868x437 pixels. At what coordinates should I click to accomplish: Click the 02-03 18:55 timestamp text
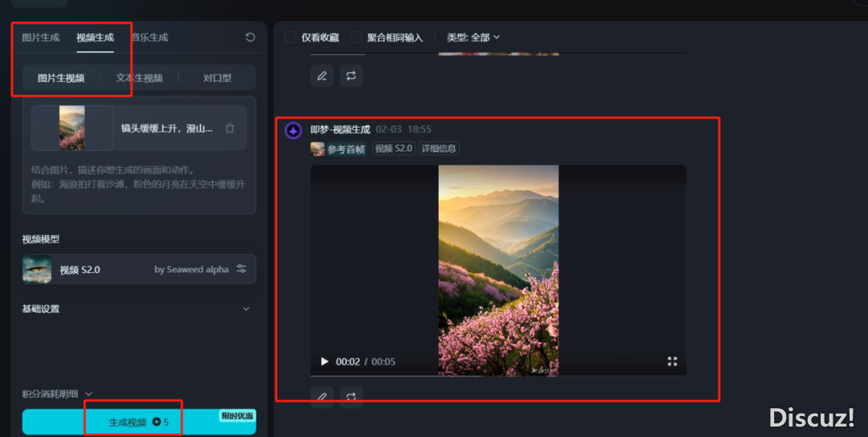pyautogui.click(x=403, y=129)
